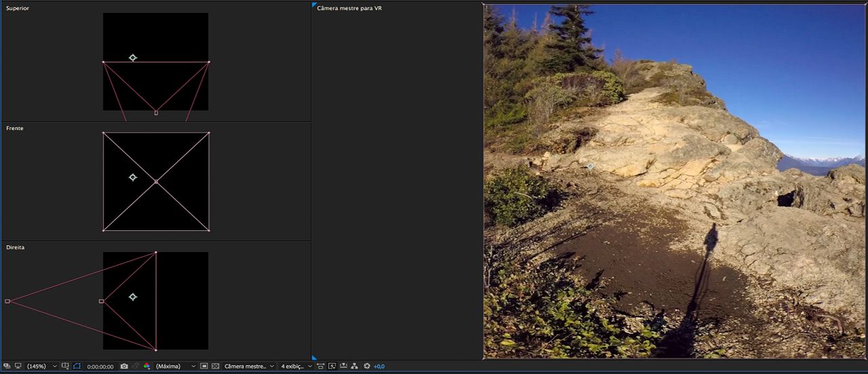Click the fast previews icon
This screenshot has width=868, height=374.
[x=332, y=366]
